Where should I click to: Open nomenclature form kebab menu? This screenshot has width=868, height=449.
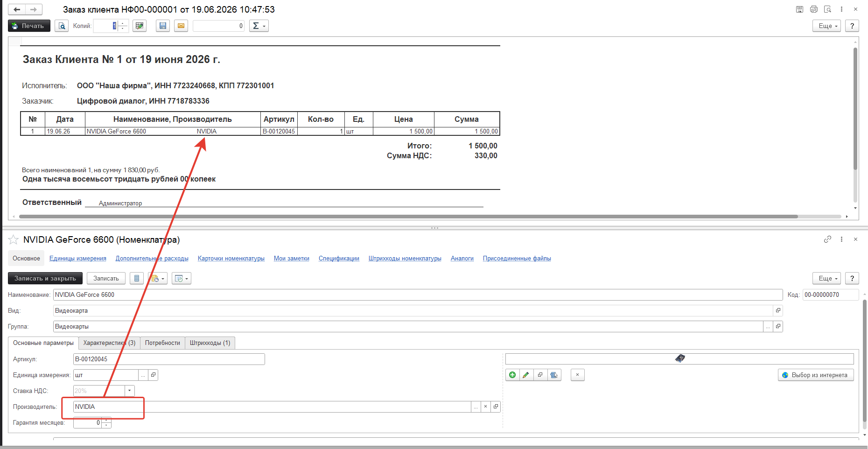tap(841, 239)
